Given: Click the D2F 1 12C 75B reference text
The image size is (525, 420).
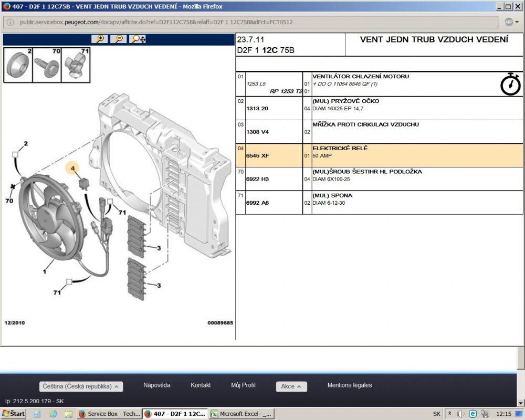Looking at the screenshot, I should coord(266,50).
